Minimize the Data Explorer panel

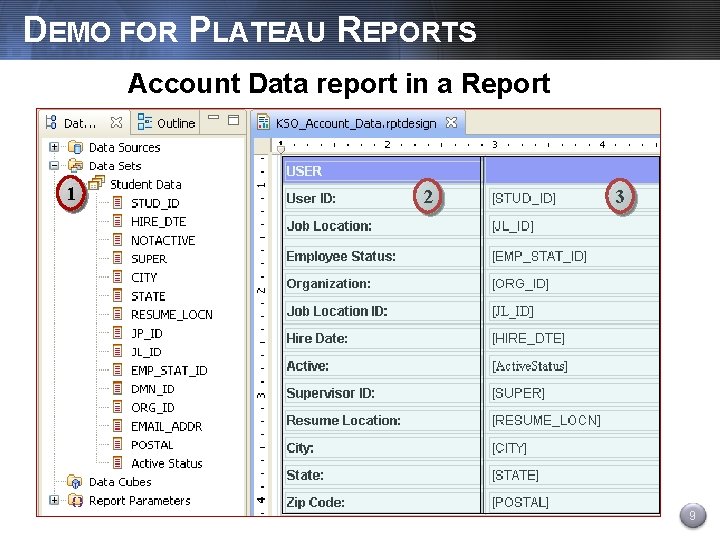click(x=213, y=118)
